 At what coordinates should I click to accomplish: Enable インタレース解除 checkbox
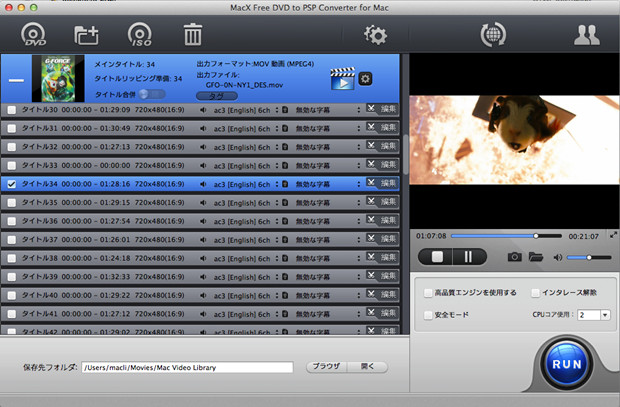pyautogui.click(x=535, y=293)
